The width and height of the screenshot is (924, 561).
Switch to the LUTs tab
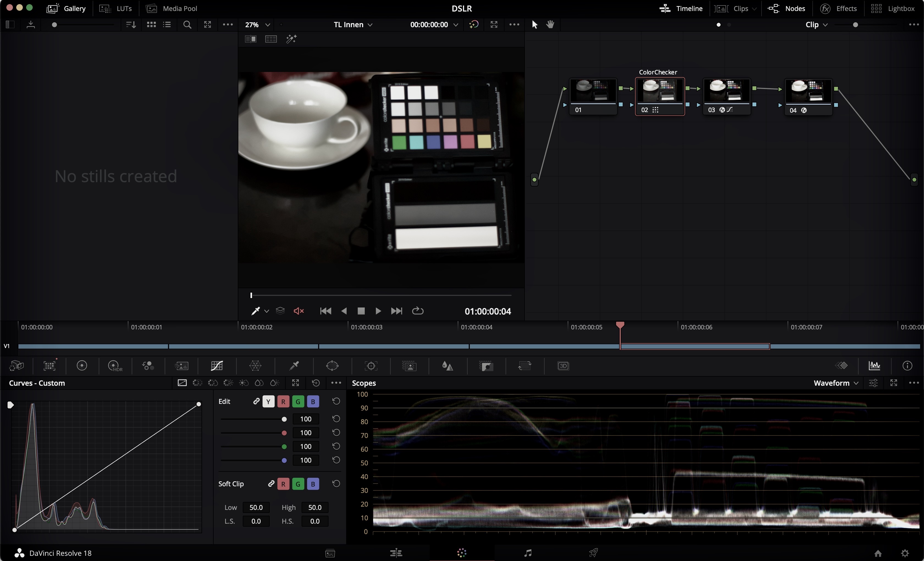[x=116, y=8]
